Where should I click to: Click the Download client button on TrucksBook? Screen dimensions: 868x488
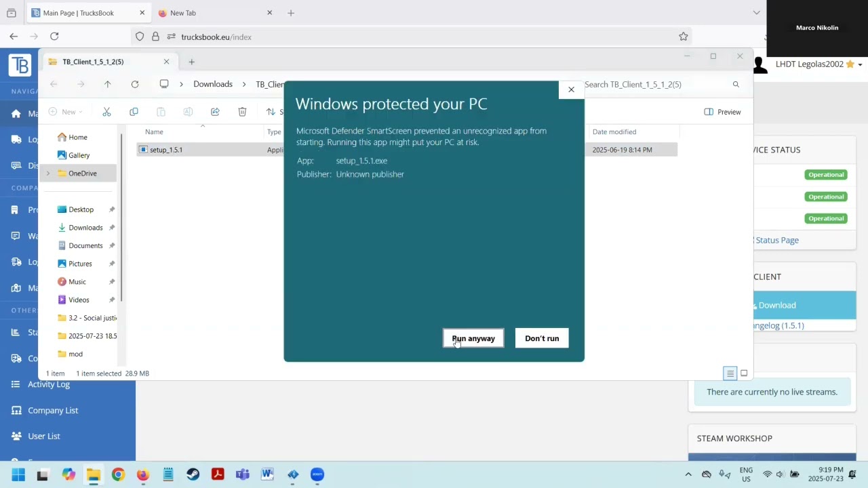pos(804,305)
